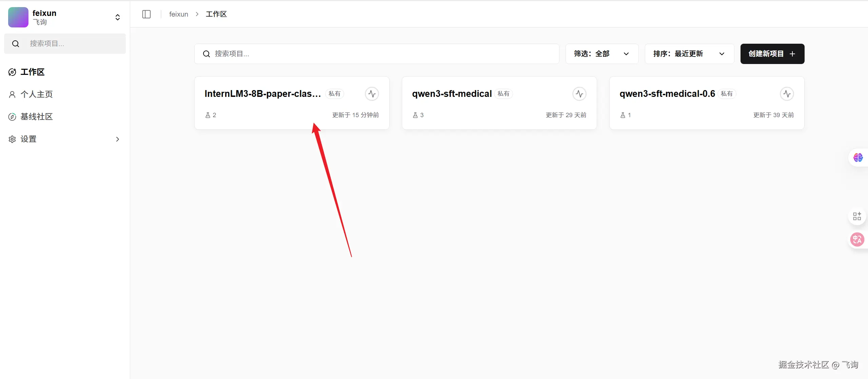Open the 筛选: 全部 filter dropdown
The height and width of the screenshot is (379, 868).
point(602,54)
